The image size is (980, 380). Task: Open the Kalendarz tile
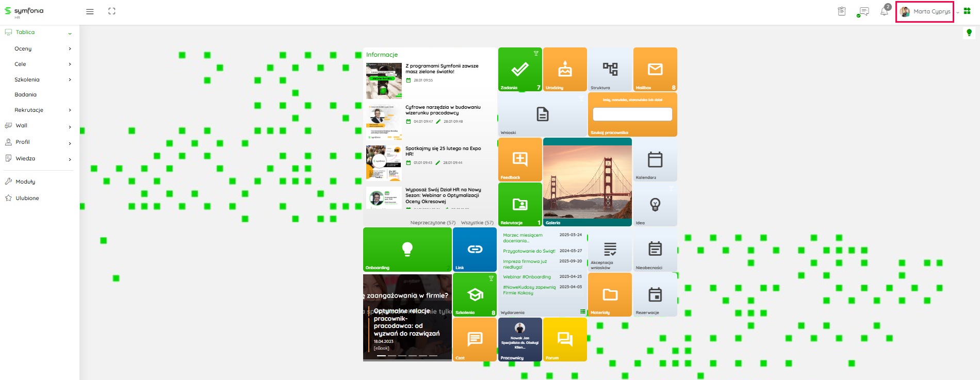pos(655,160)
